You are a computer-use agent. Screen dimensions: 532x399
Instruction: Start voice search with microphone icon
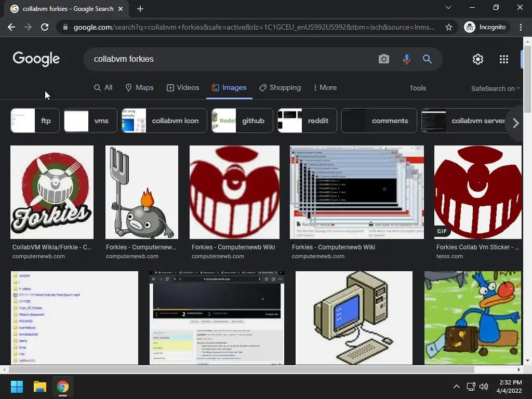(406, 59)
